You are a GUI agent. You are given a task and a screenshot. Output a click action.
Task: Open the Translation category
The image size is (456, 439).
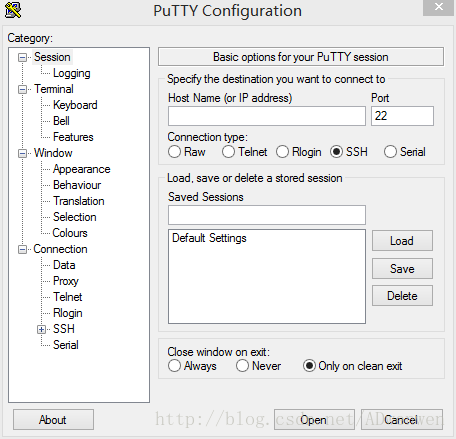pyautogui.click(x=79, y=201)
